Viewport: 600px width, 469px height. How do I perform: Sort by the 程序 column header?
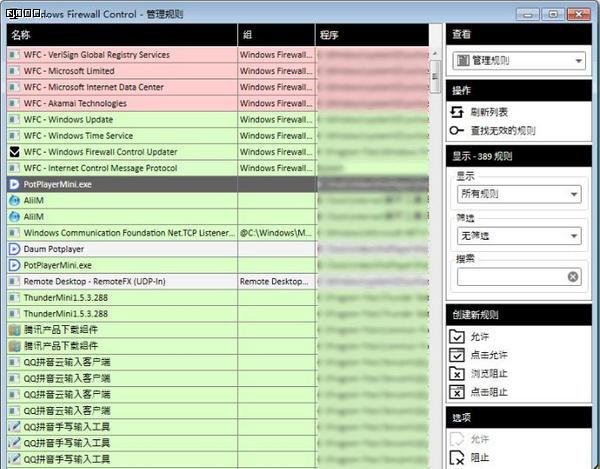pyautogui.click(x=372, y=35)
